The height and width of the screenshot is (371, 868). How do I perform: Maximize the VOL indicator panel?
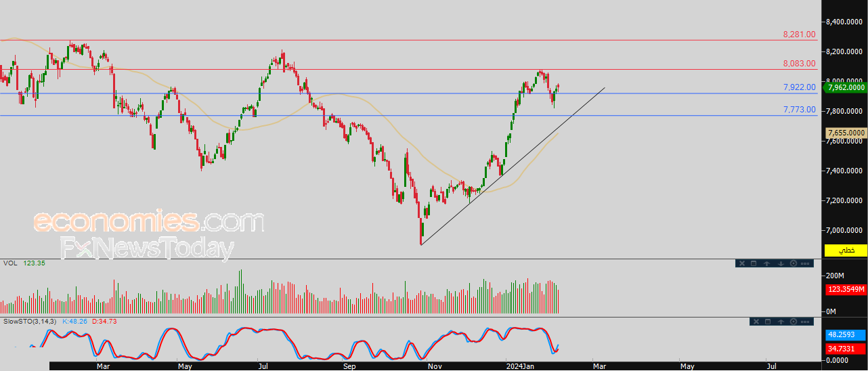click(x=754, y=263)
